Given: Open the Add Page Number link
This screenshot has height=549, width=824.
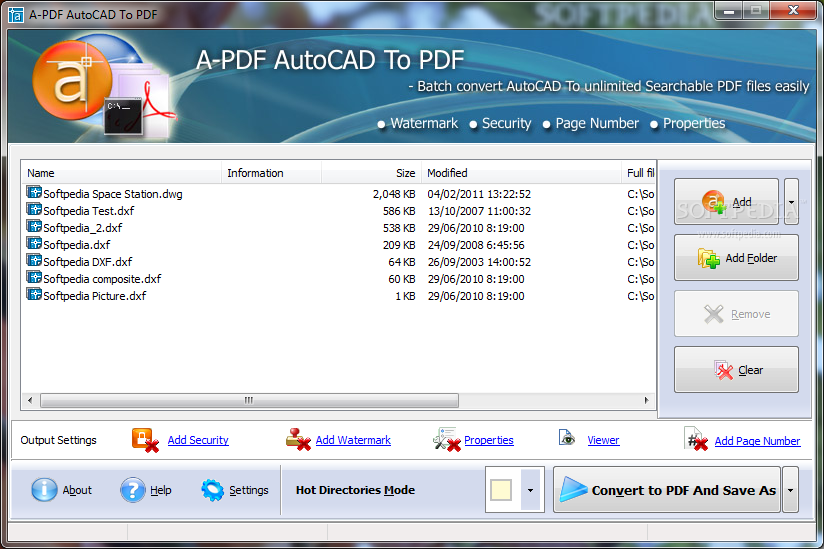Looking at the screenshot, I should click(x=757, y=441).
